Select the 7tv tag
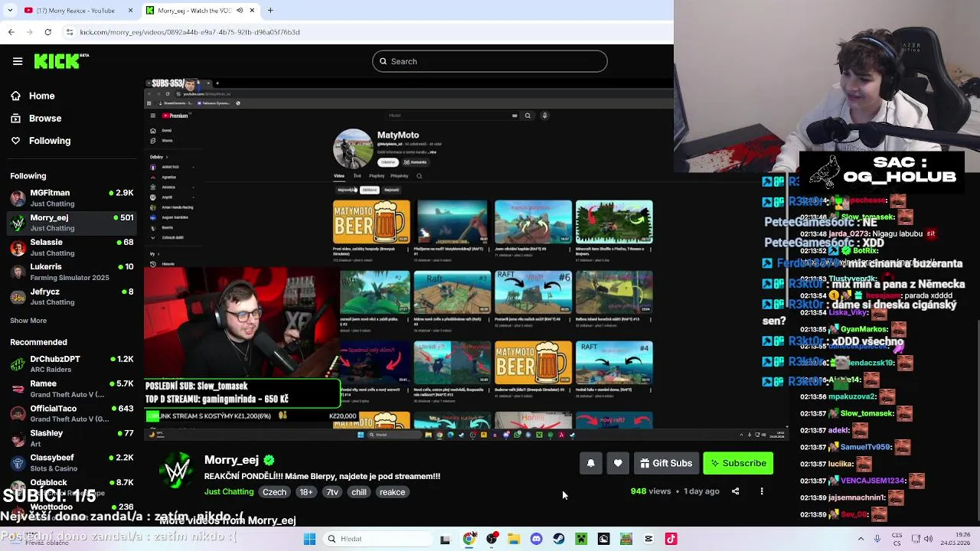The width and height of the screenshot is (980, 551). 332,492
